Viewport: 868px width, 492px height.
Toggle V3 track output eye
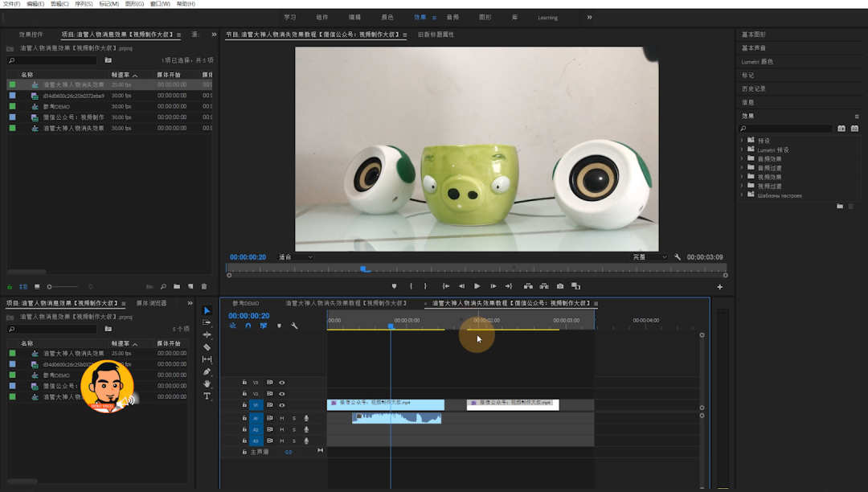pyautogui.click(x=282, y=383)
